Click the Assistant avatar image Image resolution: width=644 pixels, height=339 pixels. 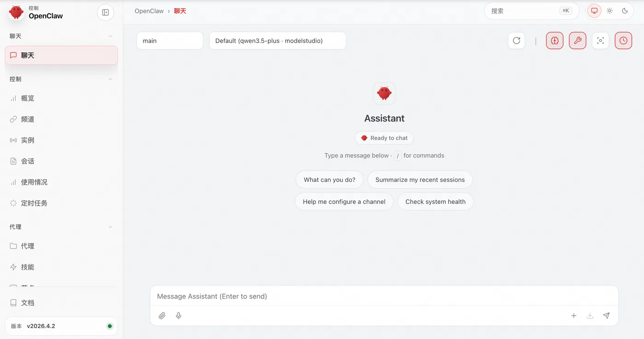384,94
